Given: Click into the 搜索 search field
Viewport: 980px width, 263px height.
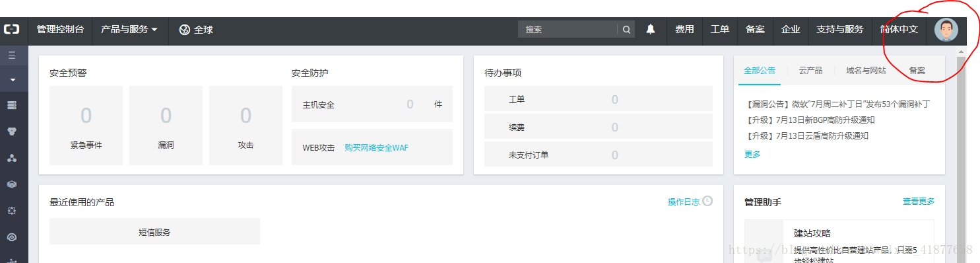Looking at the screenshot, I should pos(568,30).
